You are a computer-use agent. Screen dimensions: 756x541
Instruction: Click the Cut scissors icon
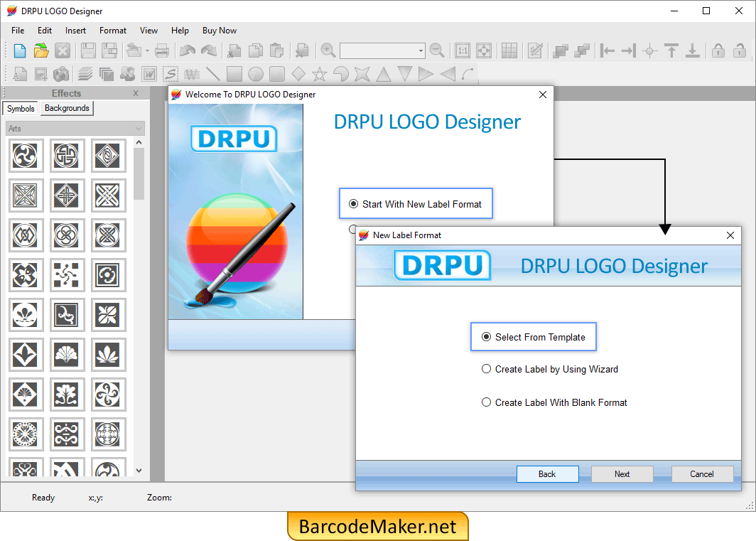point(234,50)
